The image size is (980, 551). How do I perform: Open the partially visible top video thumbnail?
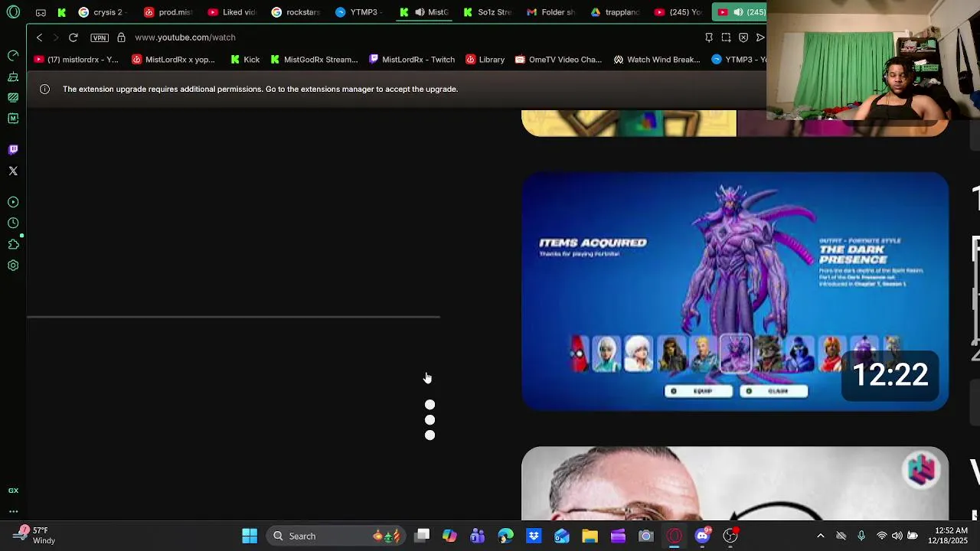(x=735, y=123)
